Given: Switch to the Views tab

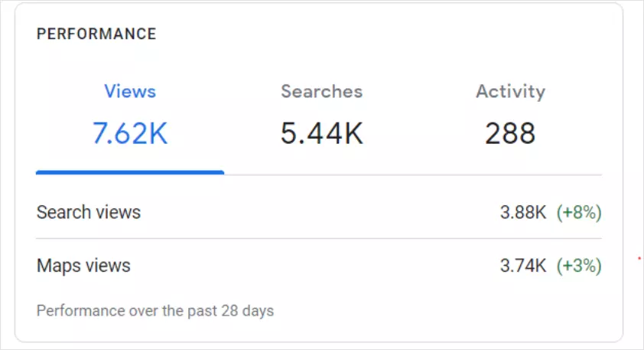Looking at the screenshot, I should pos(130,92).
